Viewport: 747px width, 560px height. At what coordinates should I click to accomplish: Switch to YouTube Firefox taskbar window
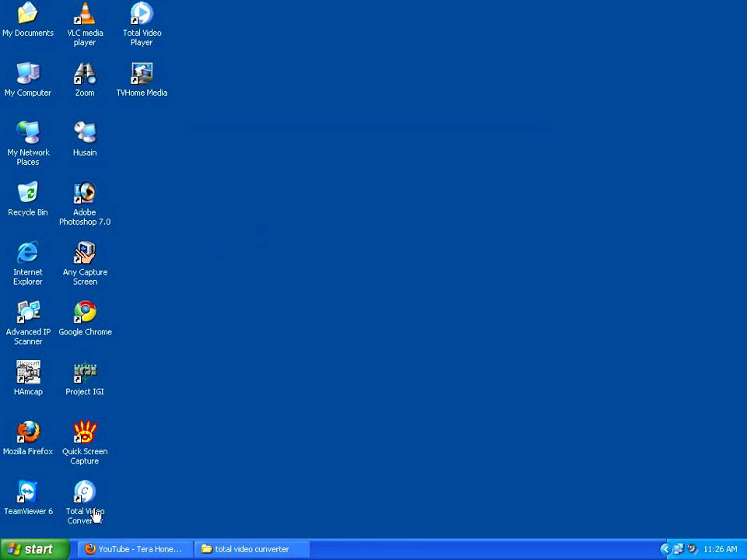135,549
